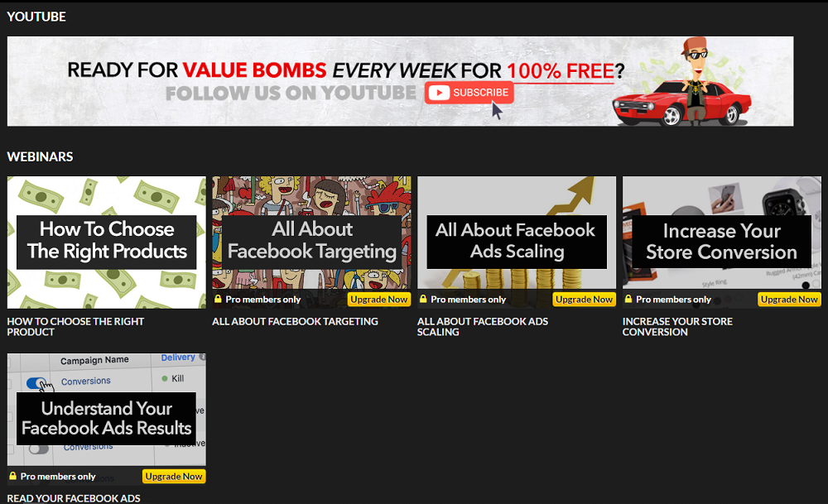Click lock icon on Facebook Ads Scaling webinar

pyautogui.click(x=423, y=300)
